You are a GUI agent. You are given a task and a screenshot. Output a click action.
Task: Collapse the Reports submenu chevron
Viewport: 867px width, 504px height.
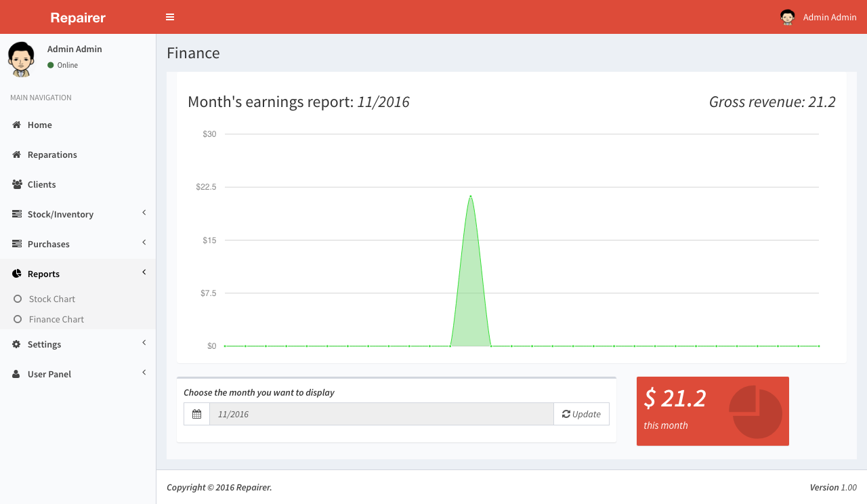point(144,272)
